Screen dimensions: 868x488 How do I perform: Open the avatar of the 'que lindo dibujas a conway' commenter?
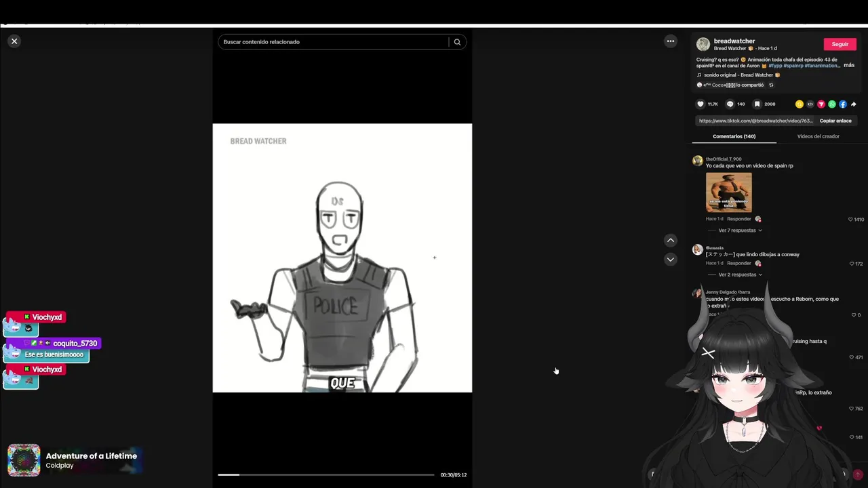[x=697, y=249]
